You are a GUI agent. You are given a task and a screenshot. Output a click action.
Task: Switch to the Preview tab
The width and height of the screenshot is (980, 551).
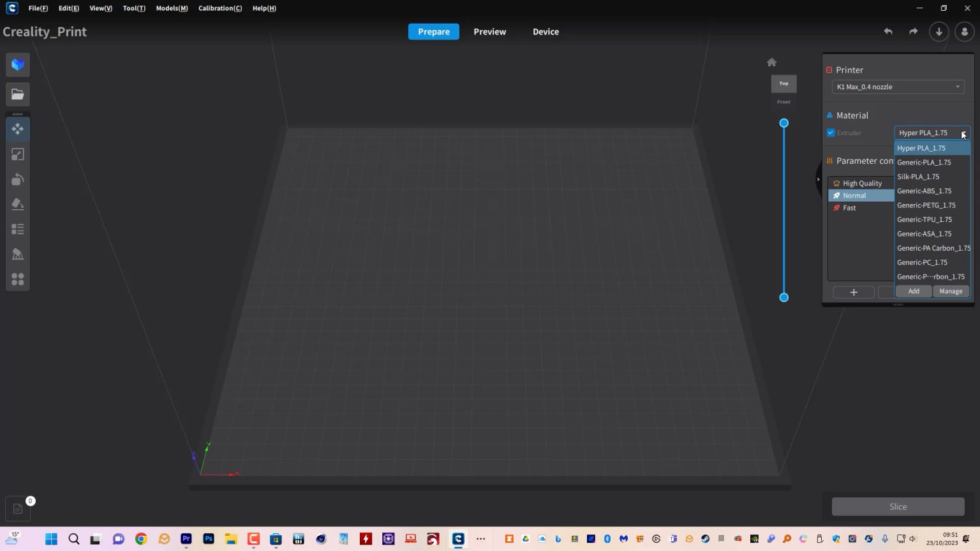(x=489, y=32)
